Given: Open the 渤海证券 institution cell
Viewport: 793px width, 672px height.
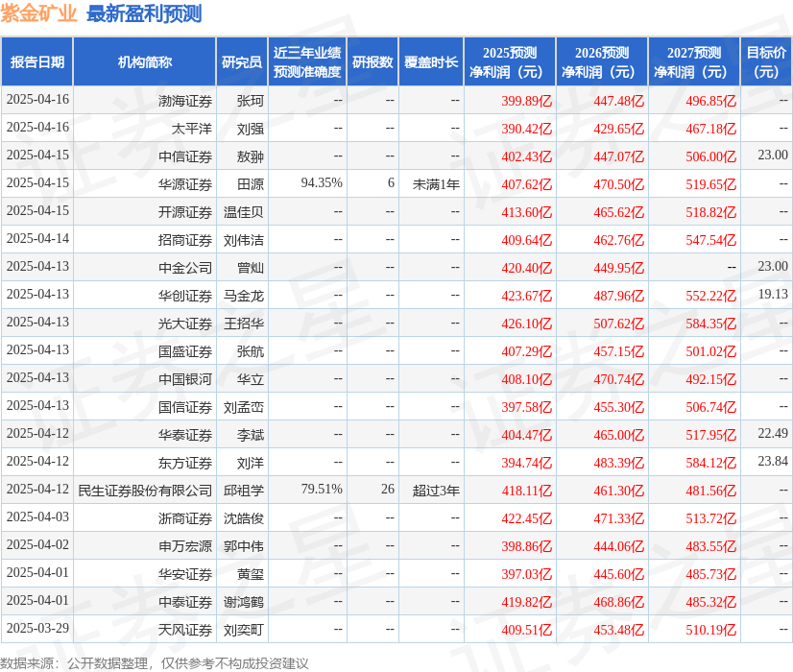Looking at the screenshot, I should pos(184,100).
